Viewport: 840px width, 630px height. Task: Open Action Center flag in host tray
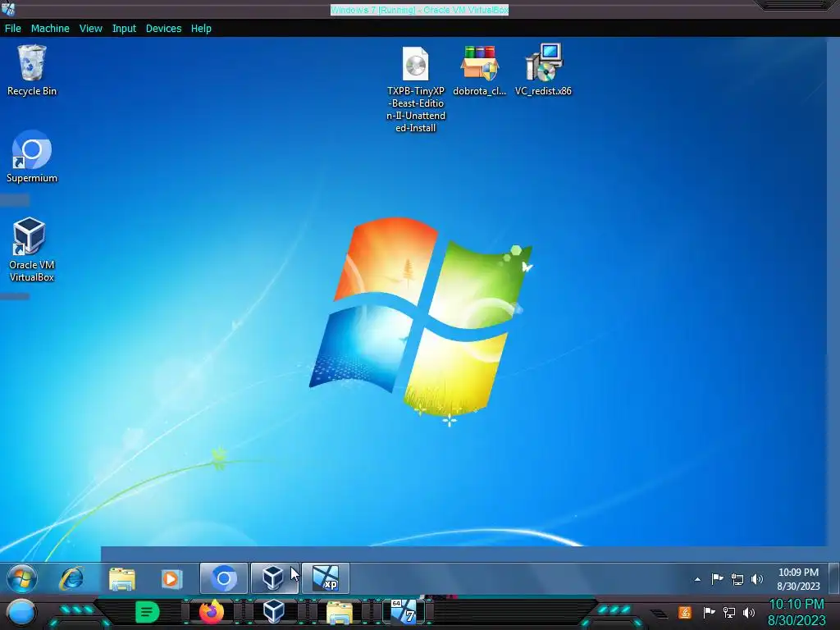tap(710, 612)
